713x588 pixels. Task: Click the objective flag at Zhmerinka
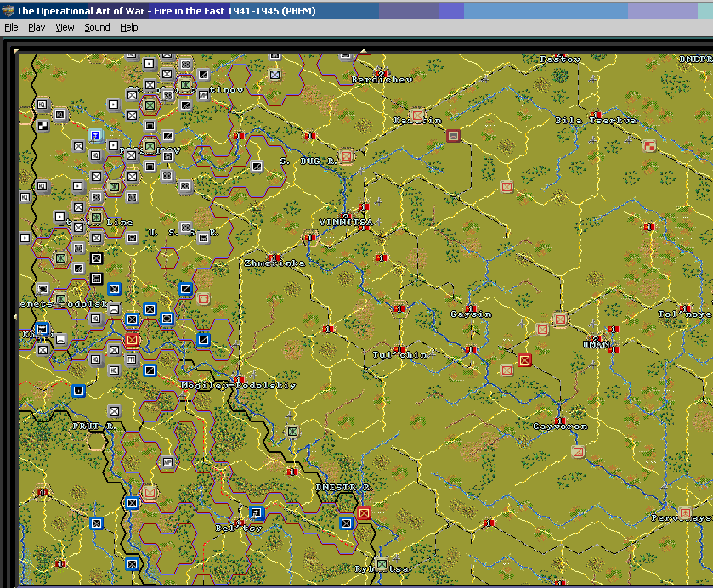tap(274, 257)
